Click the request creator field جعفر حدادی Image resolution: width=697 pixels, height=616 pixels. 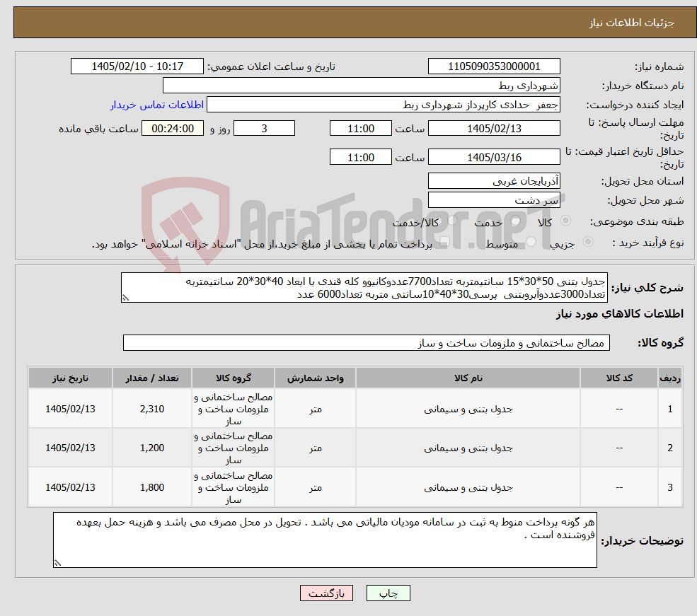pos(383,105)
